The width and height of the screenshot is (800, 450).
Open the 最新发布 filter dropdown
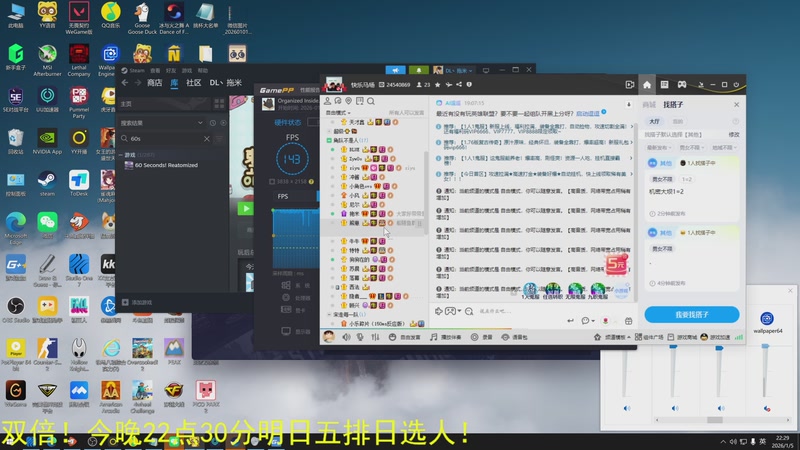pyautogui.click(x=659, y=147)
